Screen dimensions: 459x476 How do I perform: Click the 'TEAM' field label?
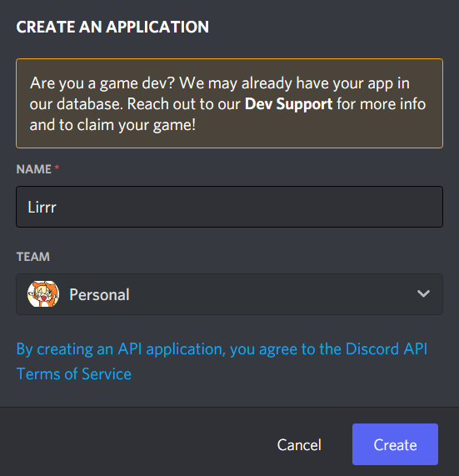[33, 257]
